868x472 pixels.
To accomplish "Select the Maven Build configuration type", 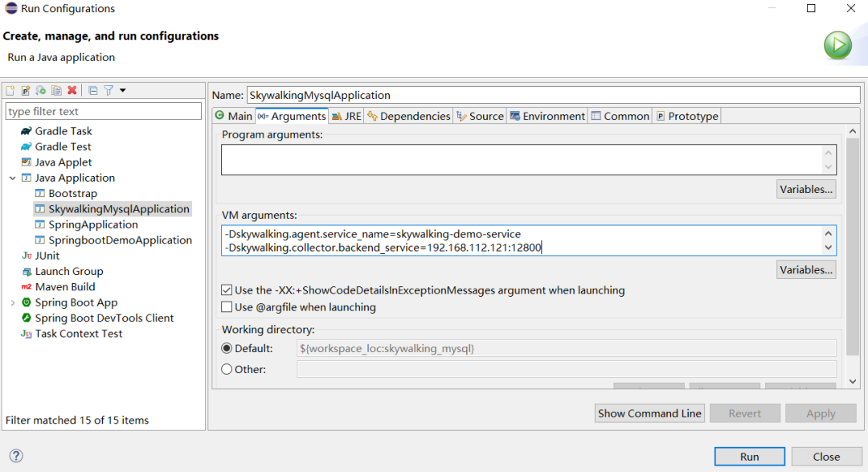I will (x=58, y=287).
